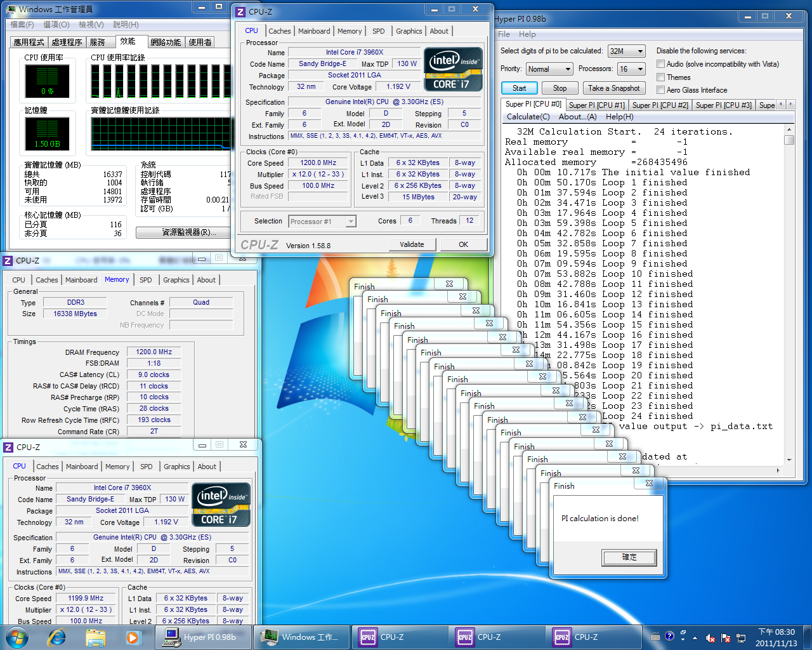Open Windows Explorer folder icon in taskbar
The image size is (812, 650).
coord(95,637)
